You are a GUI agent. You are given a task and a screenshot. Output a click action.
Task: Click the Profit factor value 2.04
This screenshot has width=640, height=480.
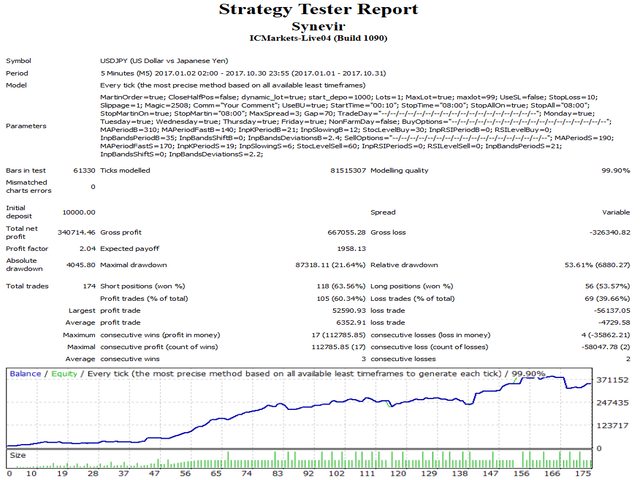[86, 246]
